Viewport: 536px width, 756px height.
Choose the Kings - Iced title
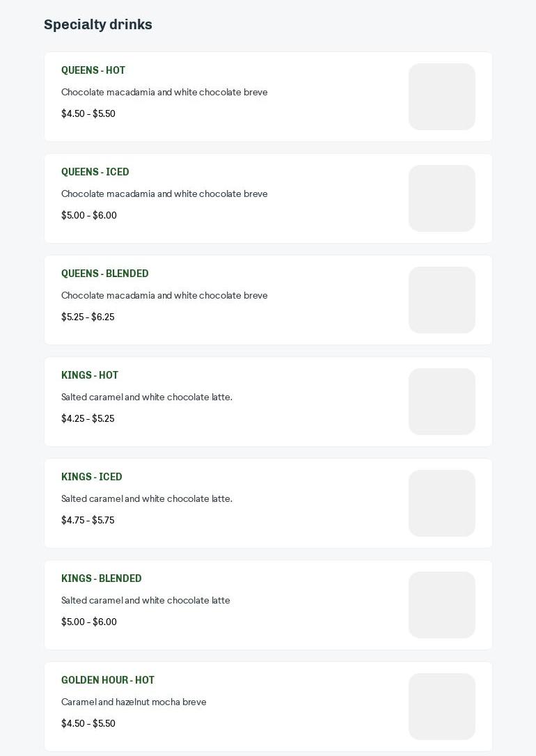coord(92,477)
